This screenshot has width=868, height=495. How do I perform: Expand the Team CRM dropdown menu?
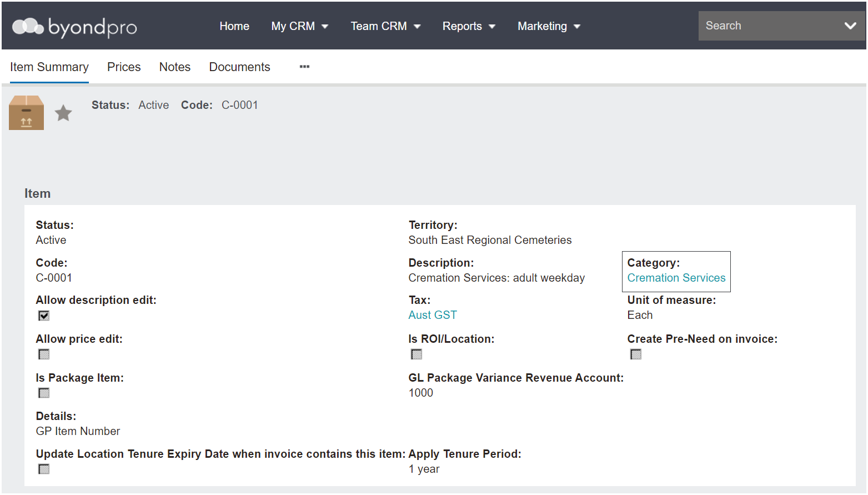385,26
